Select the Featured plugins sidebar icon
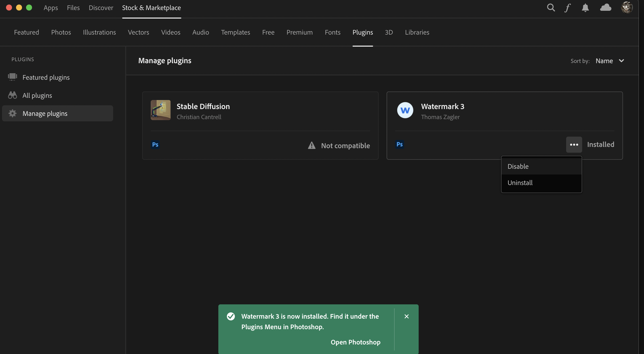644x354 pixels. coord(12,77)
